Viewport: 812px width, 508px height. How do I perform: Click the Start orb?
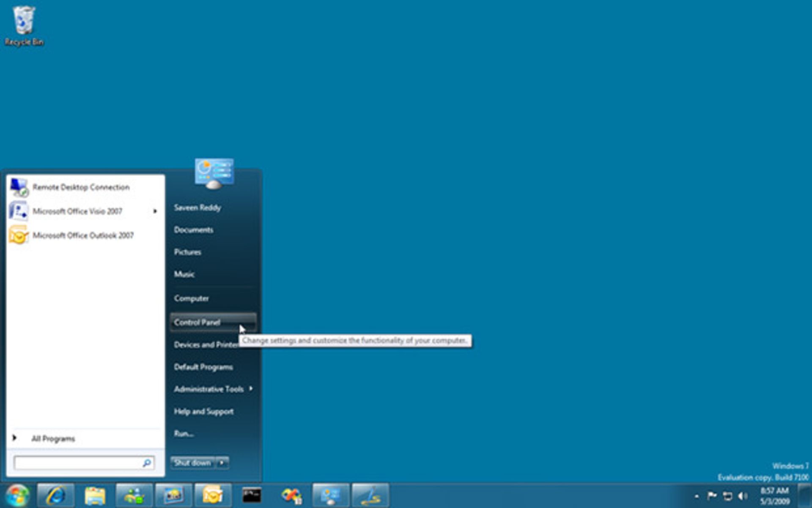[x=17, y=495]
